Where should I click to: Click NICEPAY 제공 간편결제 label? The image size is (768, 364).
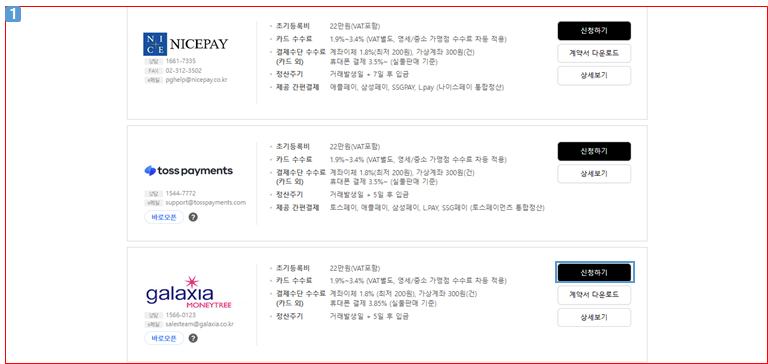[x=297, y=88]
